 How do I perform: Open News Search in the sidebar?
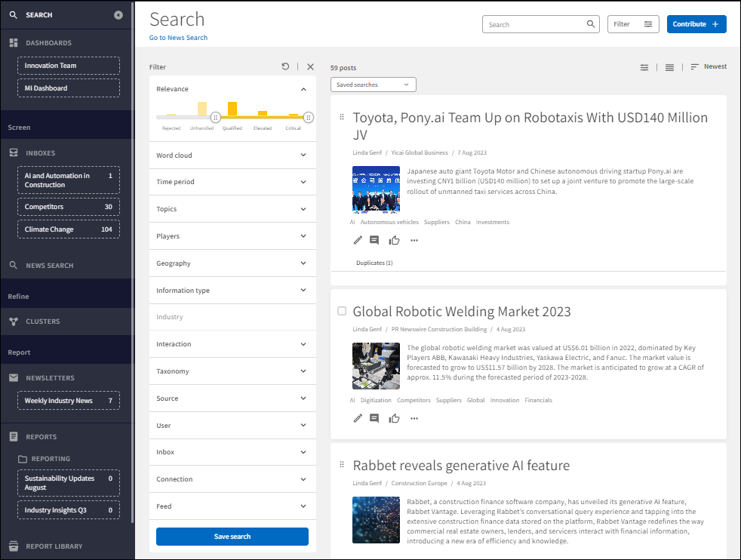pos(50,266)
